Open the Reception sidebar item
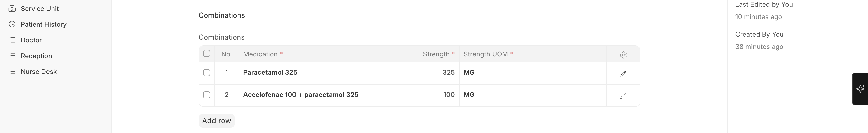 [36, 56]
